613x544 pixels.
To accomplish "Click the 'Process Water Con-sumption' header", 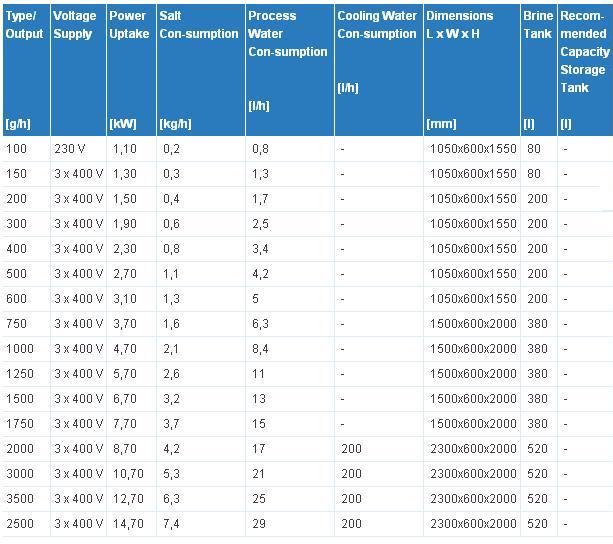I will click(290, 70).
